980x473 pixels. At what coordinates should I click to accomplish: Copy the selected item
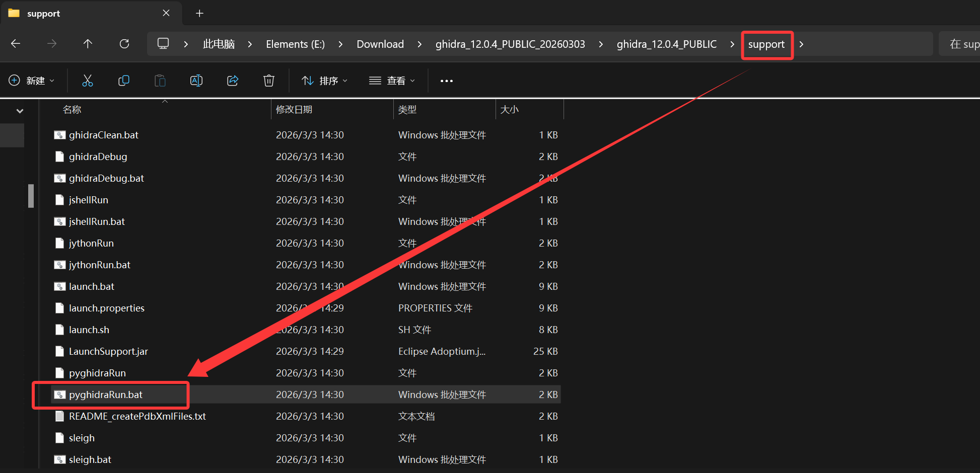(123, 81)
